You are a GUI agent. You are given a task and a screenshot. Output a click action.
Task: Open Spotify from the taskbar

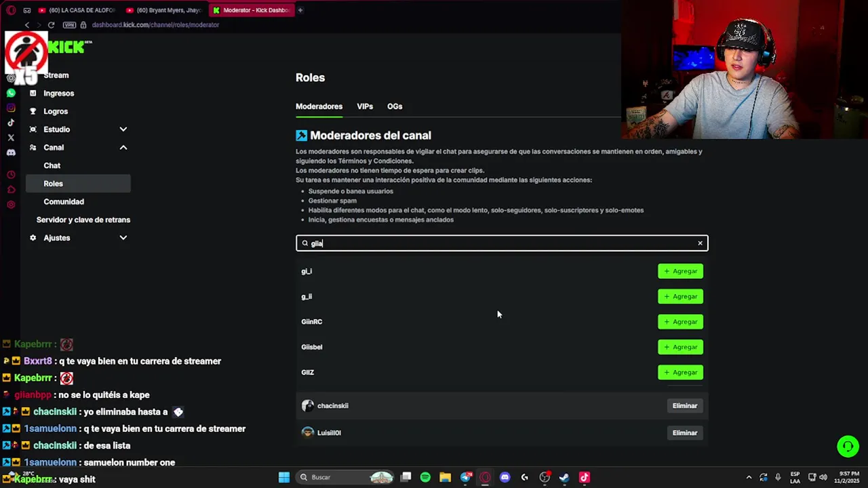pyautogui.click(x=425, y=477)
